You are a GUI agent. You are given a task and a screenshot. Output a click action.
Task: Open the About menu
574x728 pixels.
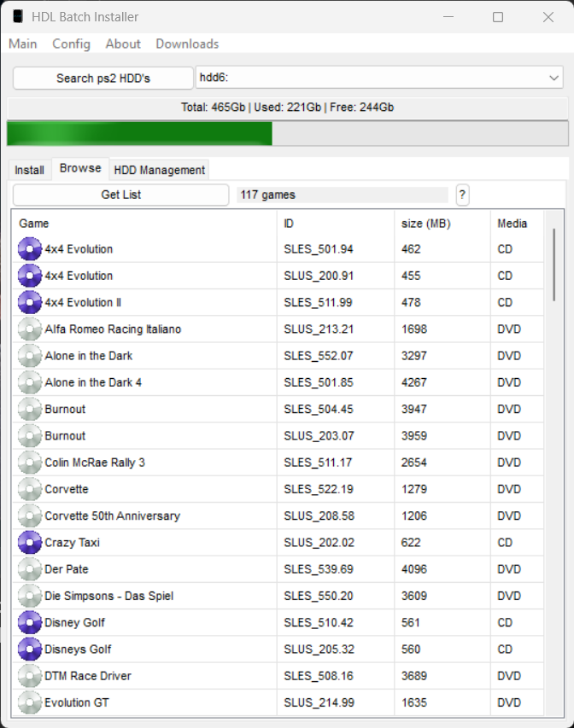pyautogui.click(x=123, y=44)
